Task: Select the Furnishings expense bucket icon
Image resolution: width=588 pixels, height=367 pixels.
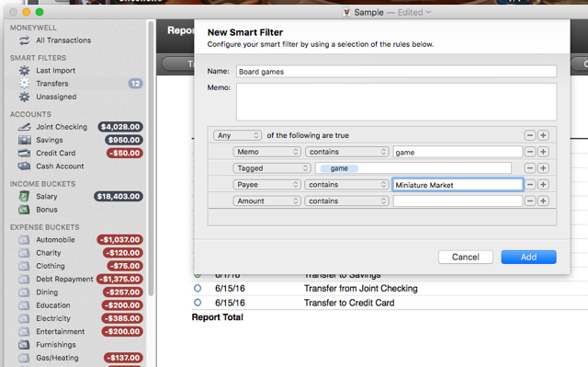Action: click(24, 345)
